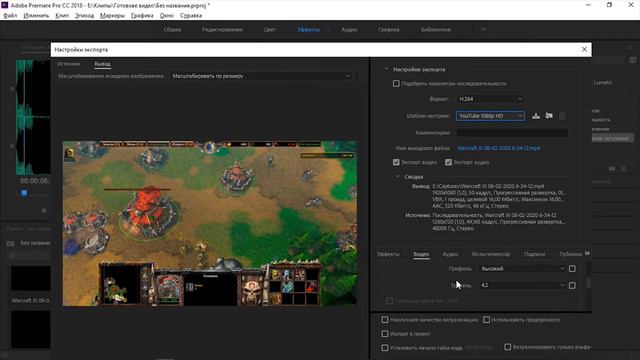
Task: Click the start timecode value field
Action: click(479, 348)
